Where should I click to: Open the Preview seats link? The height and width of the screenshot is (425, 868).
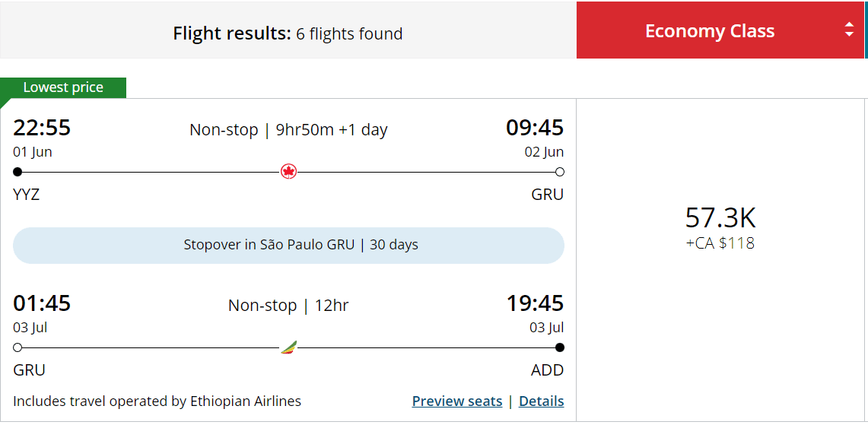[x=456, y=401]
